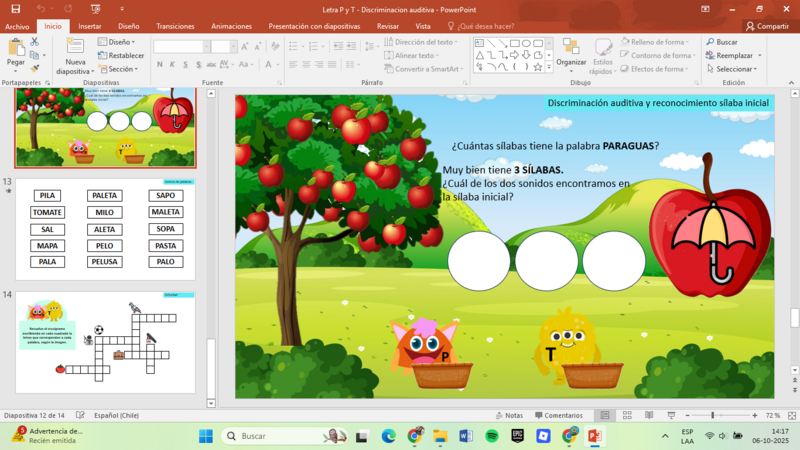
Task: Open the Diseño layout dropdown
Action: pyautogui.click(x=116, y=42)
